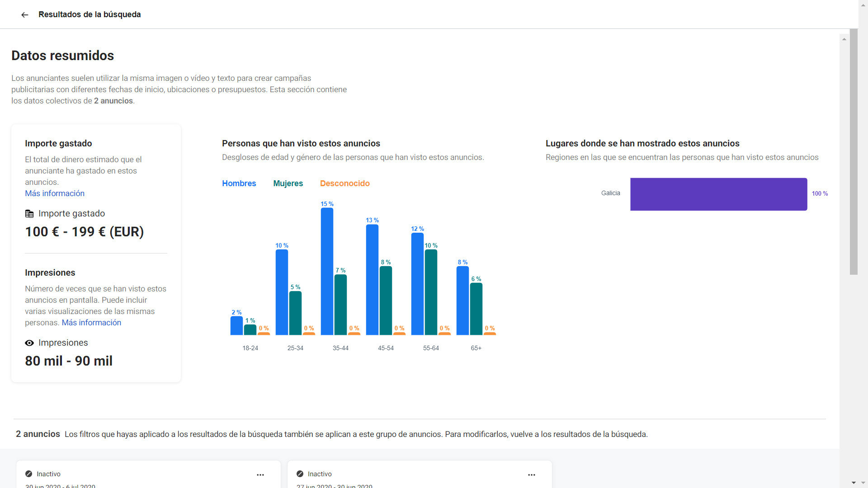
Task: Click the 15 % Hombres bar for 35-44
Action: [327, 271]
